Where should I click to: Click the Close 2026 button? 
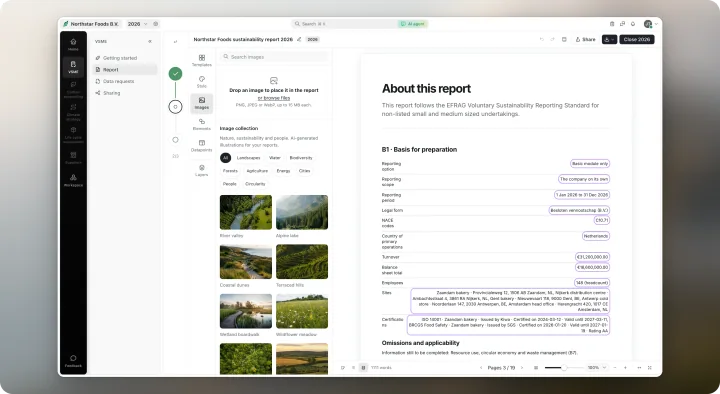tap(636, 39)
